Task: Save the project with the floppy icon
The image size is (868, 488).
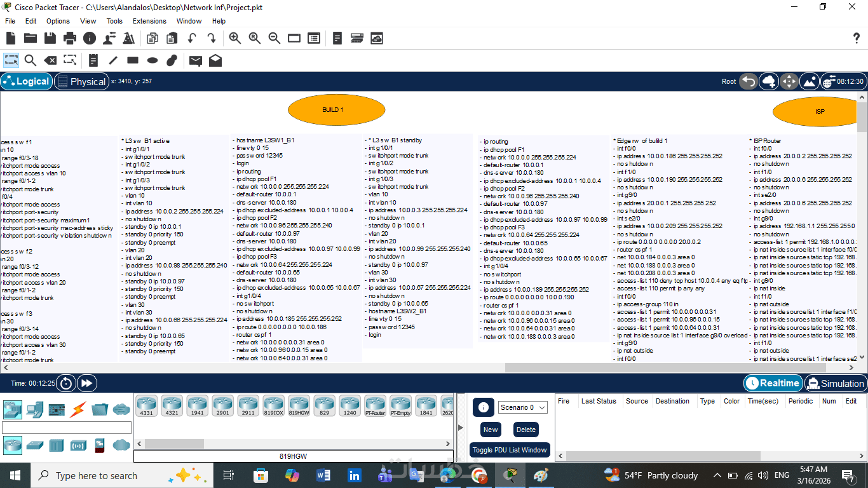Action: coord(50,38)
